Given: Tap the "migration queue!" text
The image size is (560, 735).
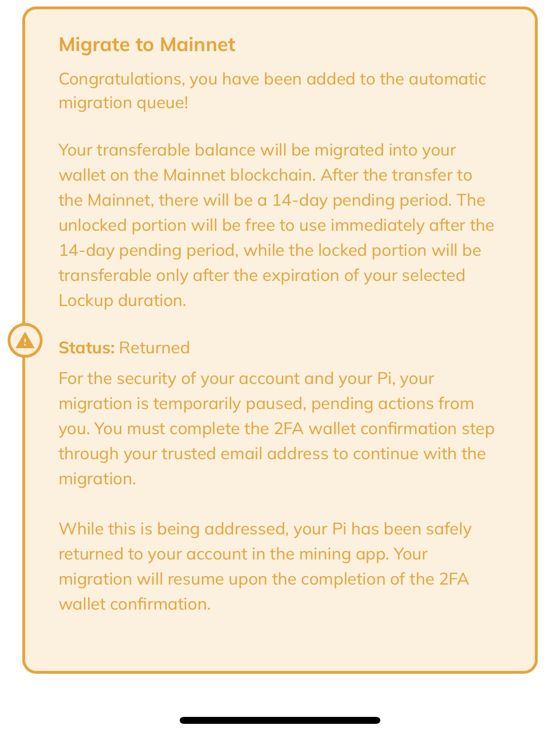Looking at the screenshot, I should 124,103.
